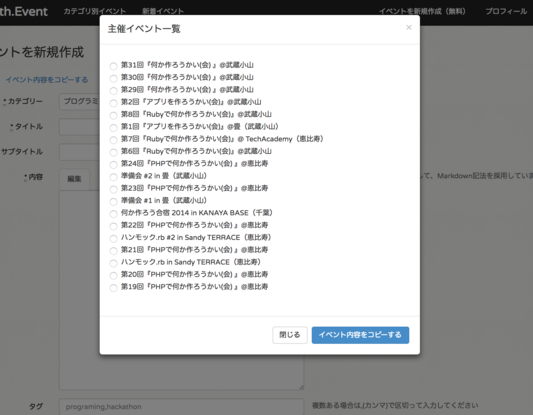The width and height of the screenshot is (533, 415).
Task: Select radio for 第22回『PHPで何か作ろうかい(会)』
Action: click(x=113, y=226)
